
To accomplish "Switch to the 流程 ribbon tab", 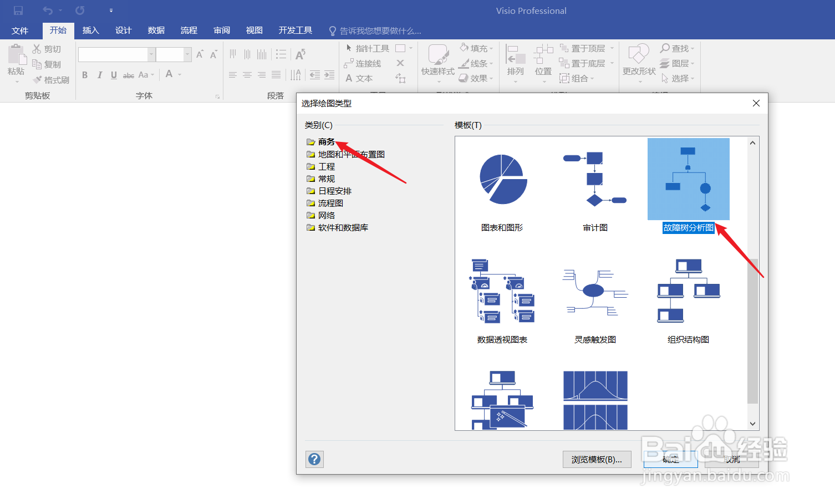I will [189, 30].
